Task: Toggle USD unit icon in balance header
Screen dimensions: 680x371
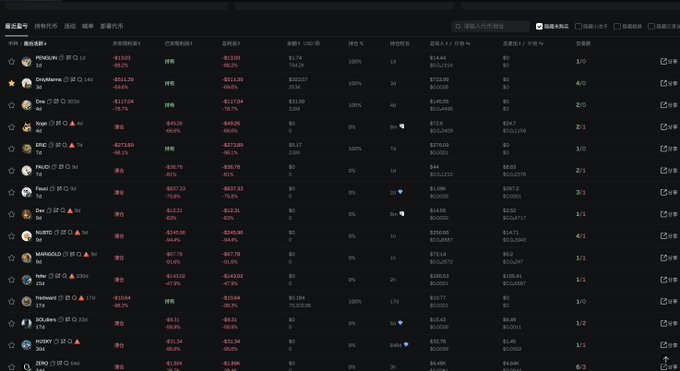Action: pyautogui.click(x=317, y=43)
